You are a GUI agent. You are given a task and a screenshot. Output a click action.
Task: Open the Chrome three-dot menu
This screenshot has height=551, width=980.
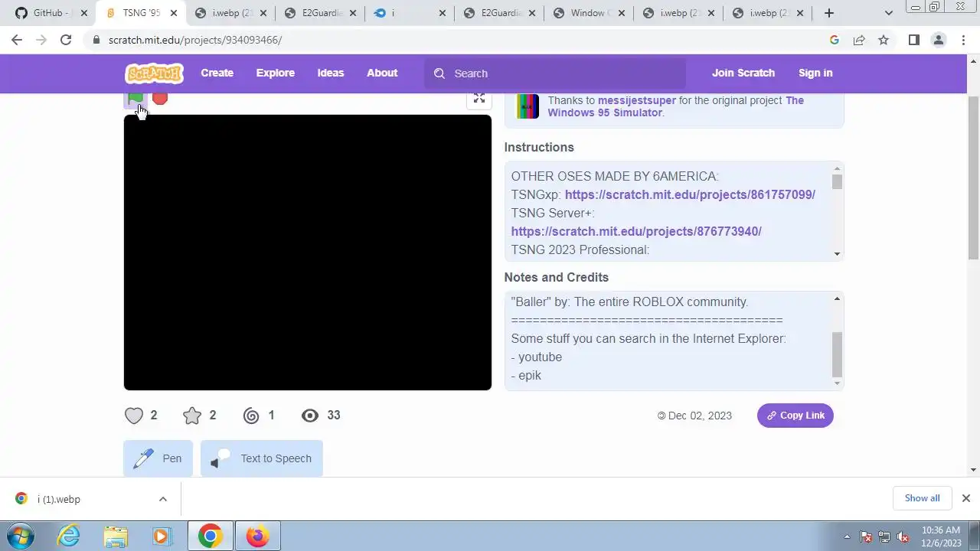962,40
